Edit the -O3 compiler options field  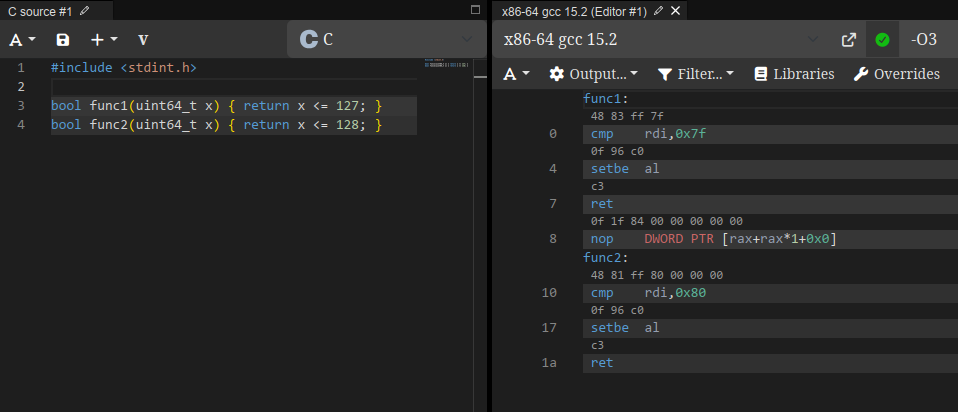pos(928,40)
